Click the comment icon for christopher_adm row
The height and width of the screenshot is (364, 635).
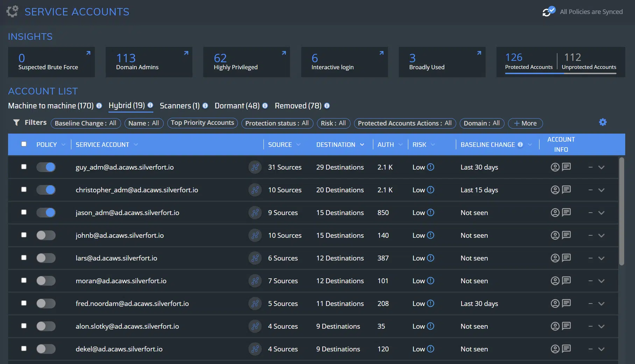[x=566, y=190]
